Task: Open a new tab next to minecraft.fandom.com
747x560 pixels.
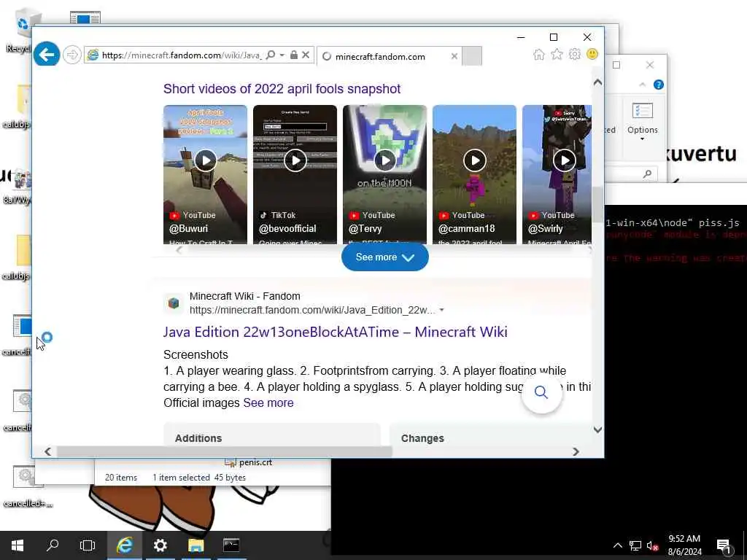Action: (472, 56)
